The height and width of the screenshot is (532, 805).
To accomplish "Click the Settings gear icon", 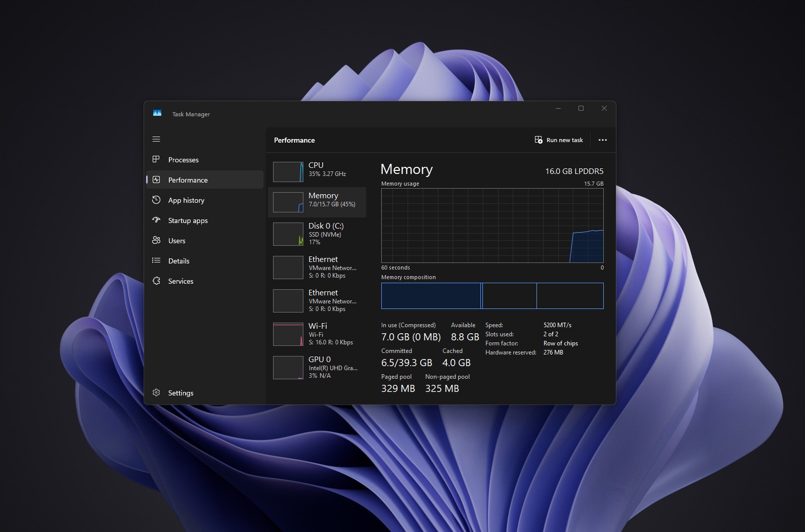I will click(x=156, y=392).
